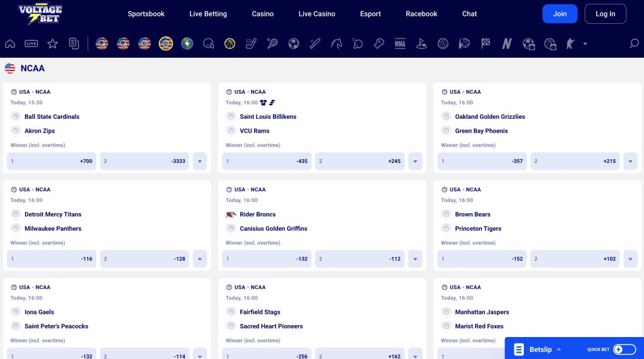Open the Esport menu
This screenshot has height=359, width=644.
[370, 14]
